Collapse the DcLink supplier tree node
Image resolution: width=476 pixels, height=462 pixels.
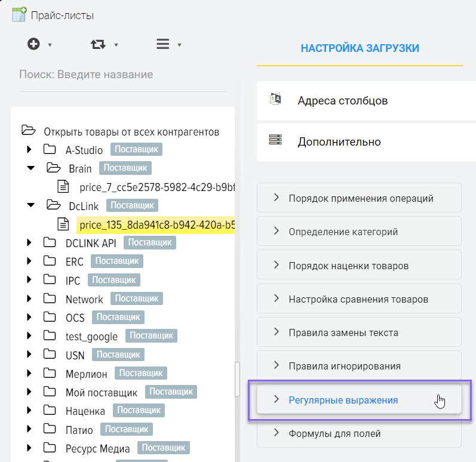[x=30, y=205]
